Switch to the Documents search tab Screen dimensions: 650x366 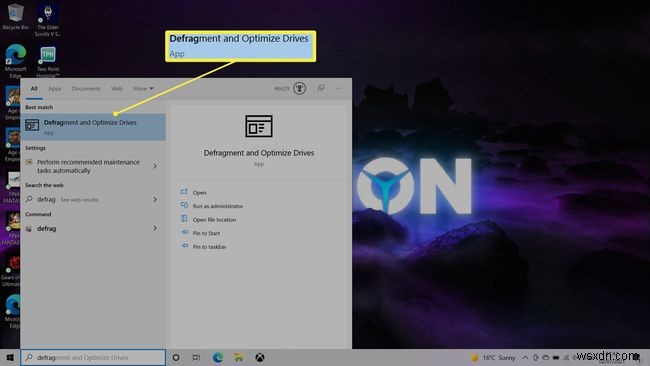click(86, 89)
